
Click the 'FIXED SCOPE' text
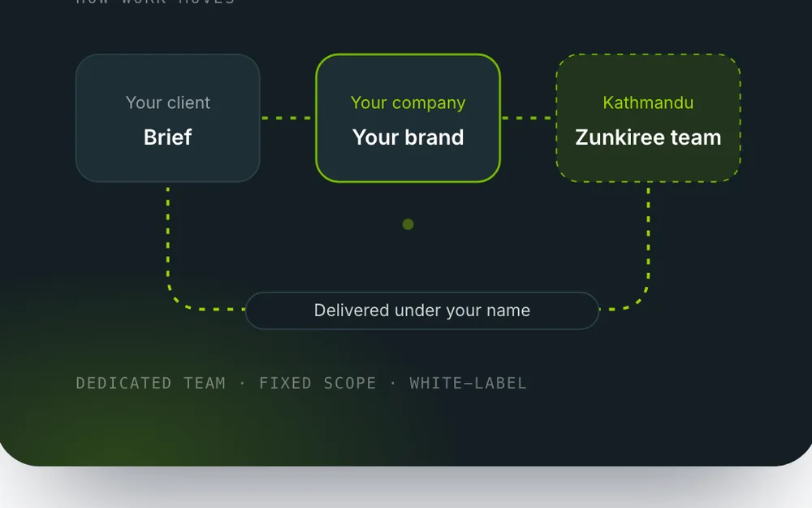point(317,383)
